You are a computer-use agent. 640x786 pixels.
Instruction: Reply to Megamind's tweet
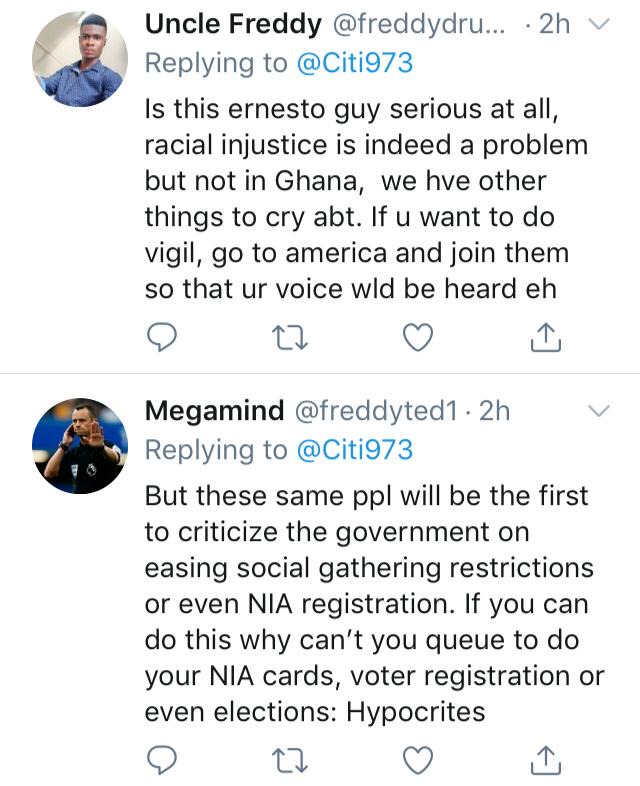[162, 760]
